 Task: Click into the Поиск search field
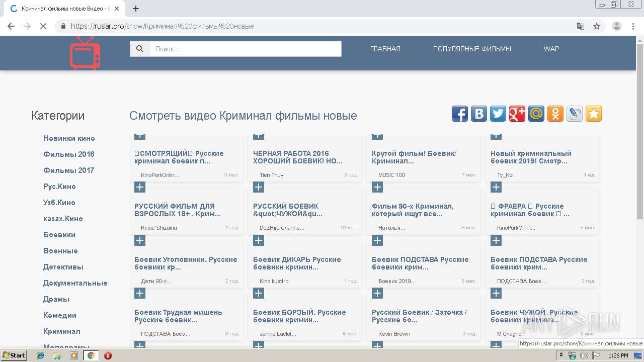246,49
